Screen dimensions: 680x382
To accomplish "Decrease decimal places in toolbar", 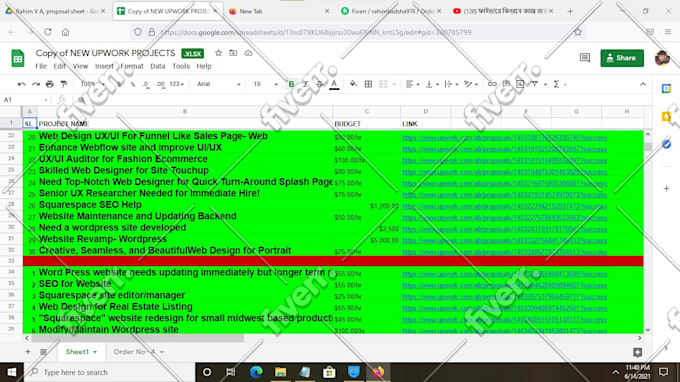I will pyautogui.click(x=146, y=84).
